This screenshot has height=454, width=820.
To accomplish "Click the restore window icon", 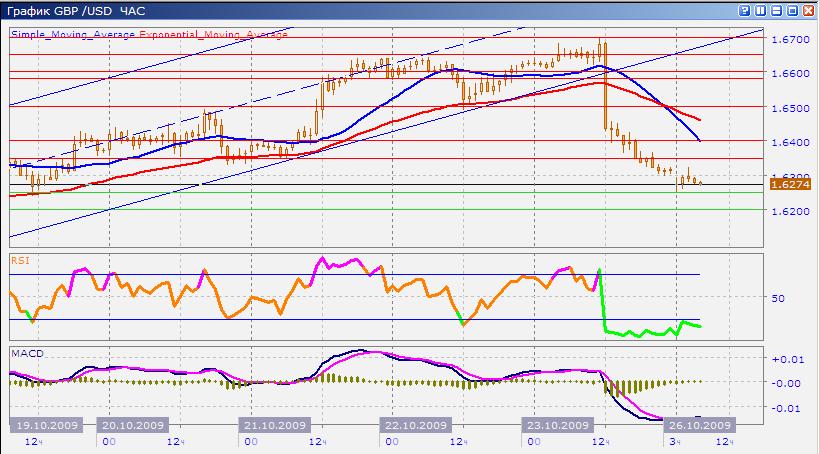I will pyautogui.click(x=776, y=10).
